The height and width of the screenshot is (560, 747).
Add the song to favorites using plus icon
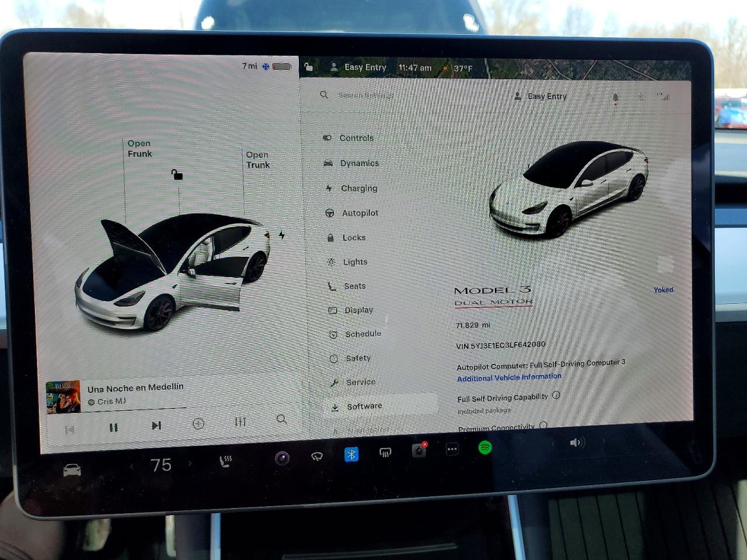tap(198, 424)
